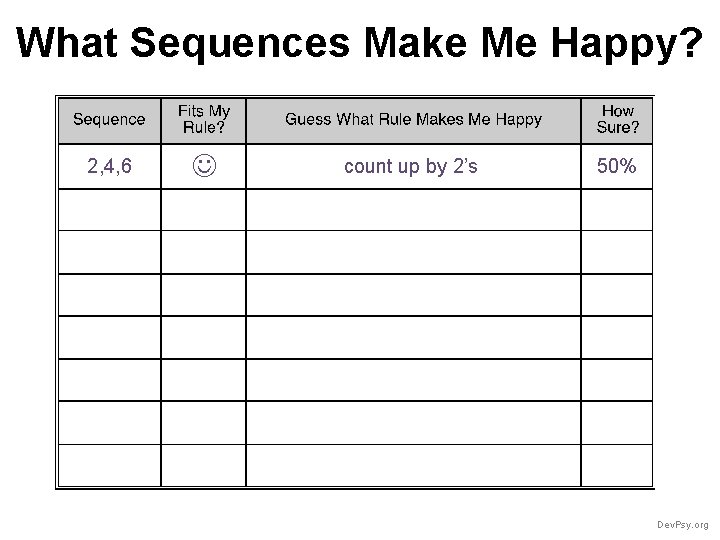Click the DevPsy.org link

coord(682,525)
